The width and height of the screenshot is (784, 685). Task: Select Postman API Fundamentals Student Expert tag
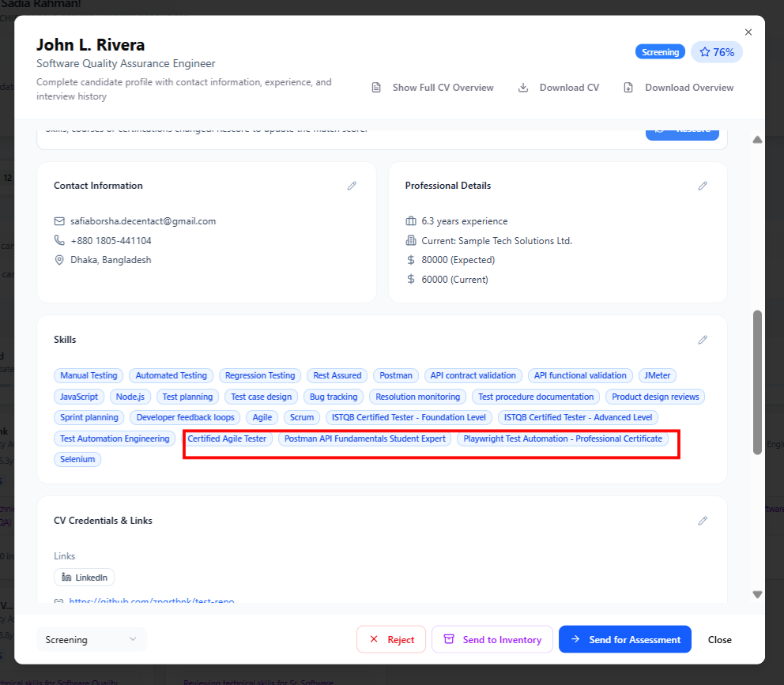click(x=364, y=439)
